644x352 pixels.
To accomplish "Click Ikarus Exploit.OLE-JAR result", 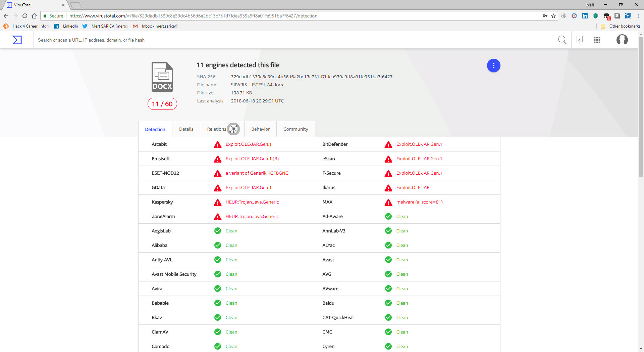I will point(413,187).
